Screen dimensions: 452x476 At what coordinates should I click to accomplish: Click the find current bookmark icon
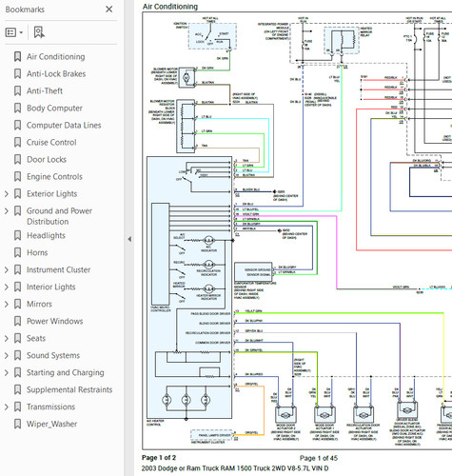[x=39, y=32]
